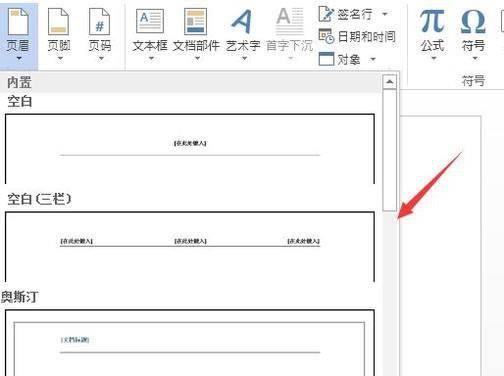Click the 页脚 footer icon
The image size is (504, 376).
pyautogui.click(x=59, y=22)
